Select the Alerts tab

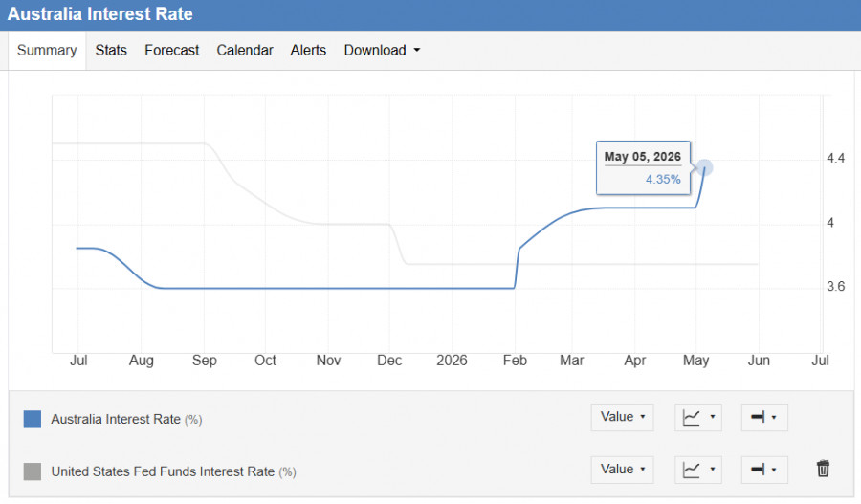[x=308, y=50]
